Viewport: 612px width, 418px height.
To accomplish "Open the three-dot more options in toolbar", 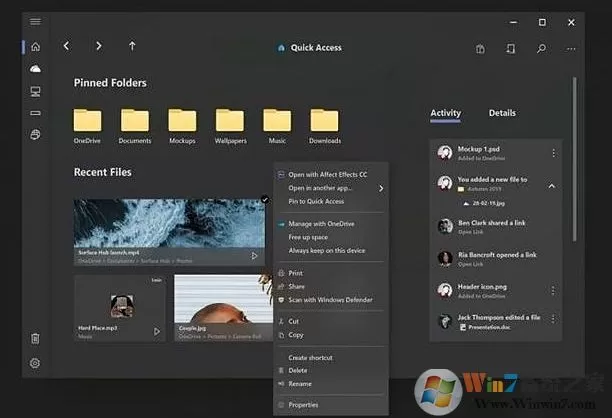I will tap(571, 49).
